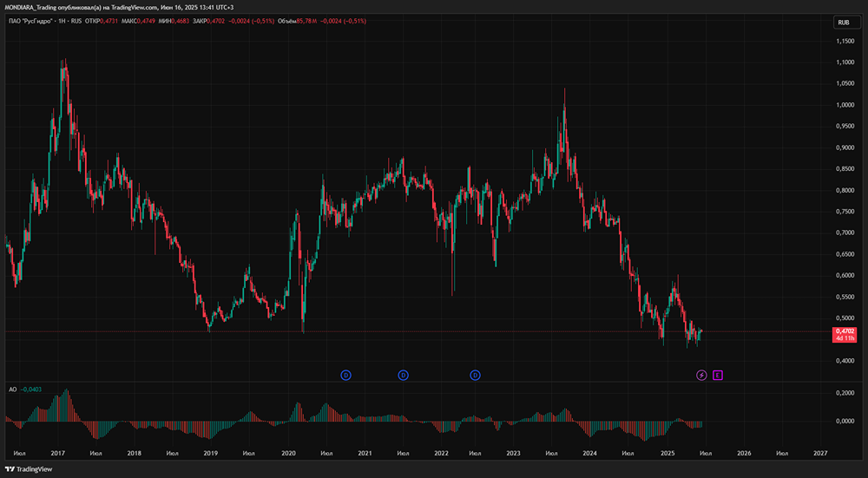Screen dimensions: 868x478
Task: Open the dividend D marker near 2022
Action: (475, 375)
